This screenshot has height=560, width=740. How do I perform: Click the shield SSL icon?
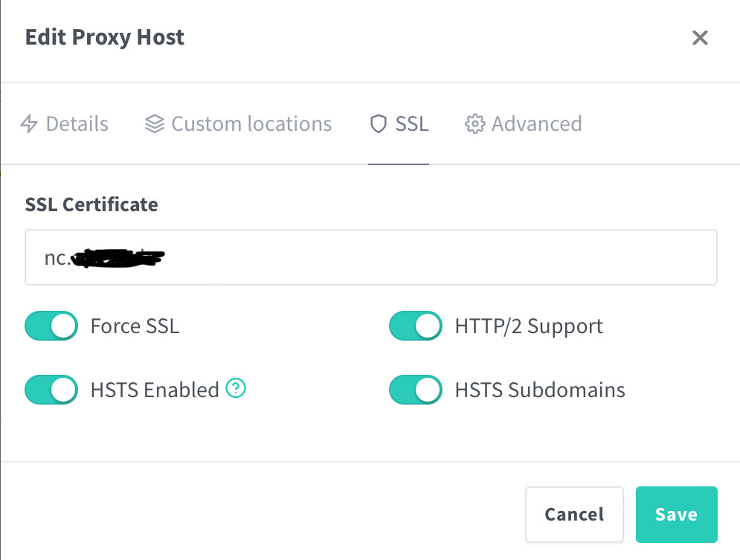pos(379,124)
